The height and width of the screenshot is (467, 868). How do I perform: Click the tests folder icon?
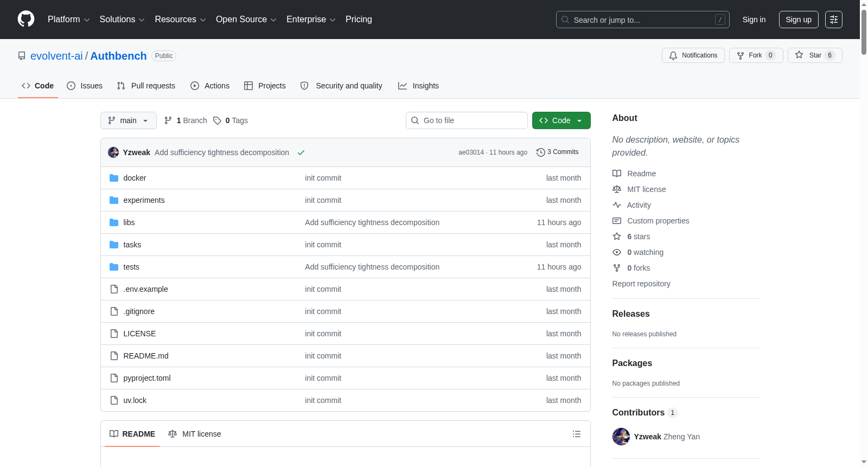(114, 267)
